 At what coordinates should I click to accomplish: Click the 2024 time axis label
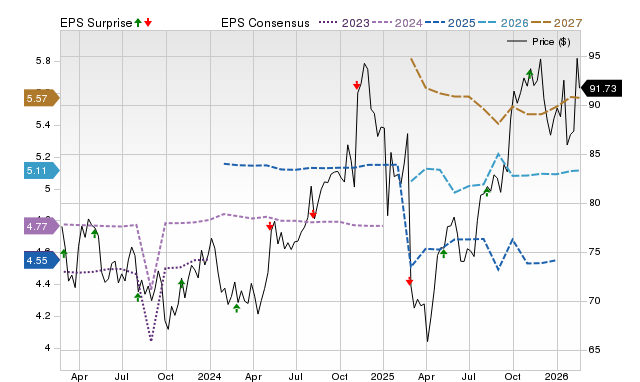coord(210,376)
